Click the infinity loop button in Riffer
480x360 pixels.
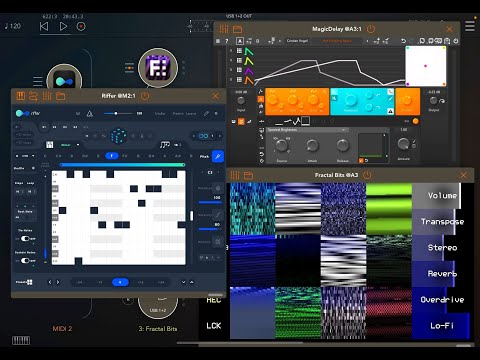tap(203, 136)
